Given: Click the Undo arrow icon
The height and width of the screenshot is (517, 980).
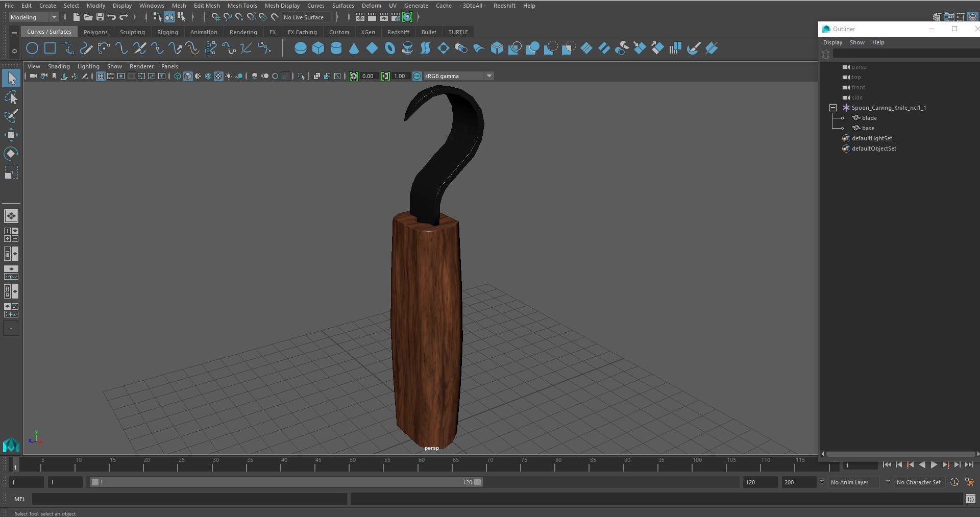Looking at the screenshot, I should (111, 17).
